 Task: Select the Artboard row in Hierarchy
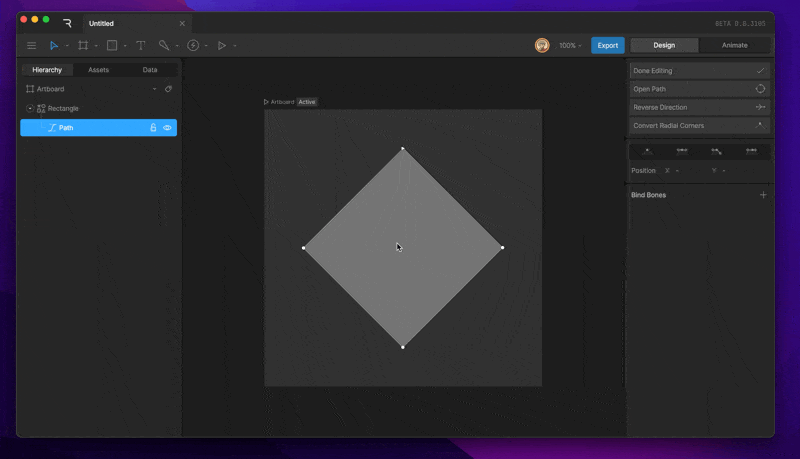tap(98, 89)
